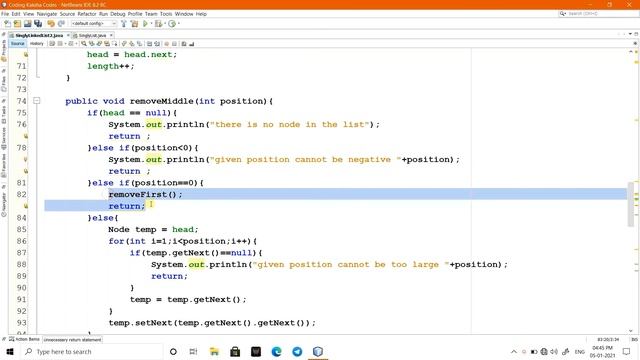Click the Find Next Occurrence icon

click(99, 44)
